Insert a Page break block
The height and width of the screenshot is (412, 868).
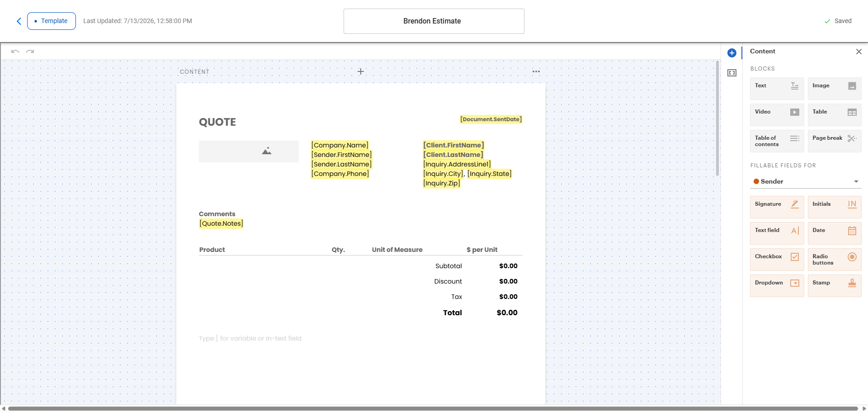pos(835,141)
